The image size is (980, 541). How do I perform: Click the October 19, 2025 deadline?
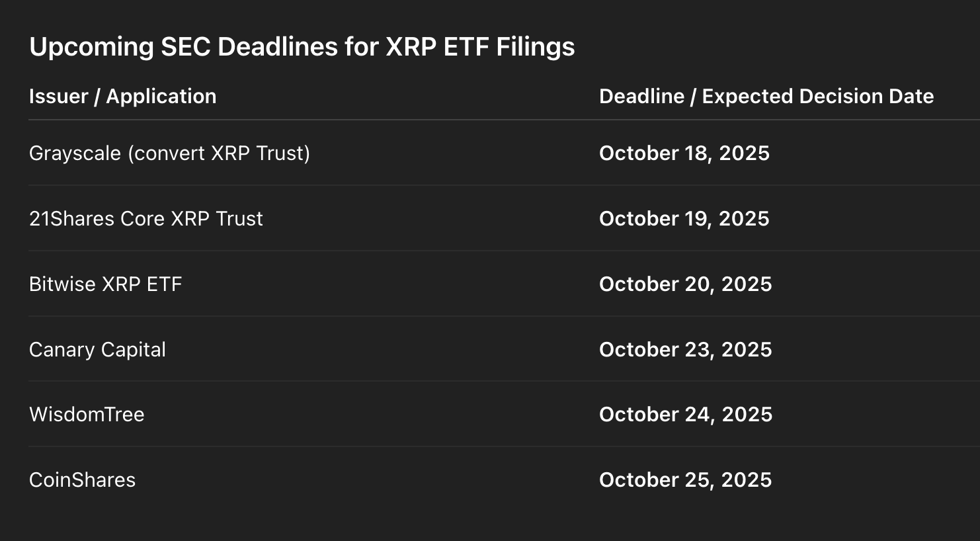coord(684,219)
